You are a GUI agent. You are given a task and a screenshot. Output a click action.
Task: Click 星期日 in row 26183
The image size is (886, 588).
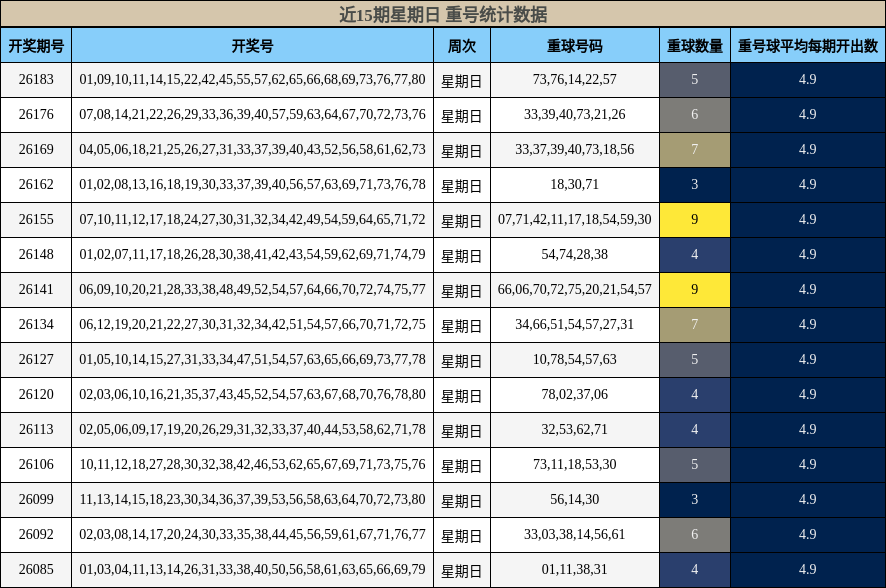(462, 81)
